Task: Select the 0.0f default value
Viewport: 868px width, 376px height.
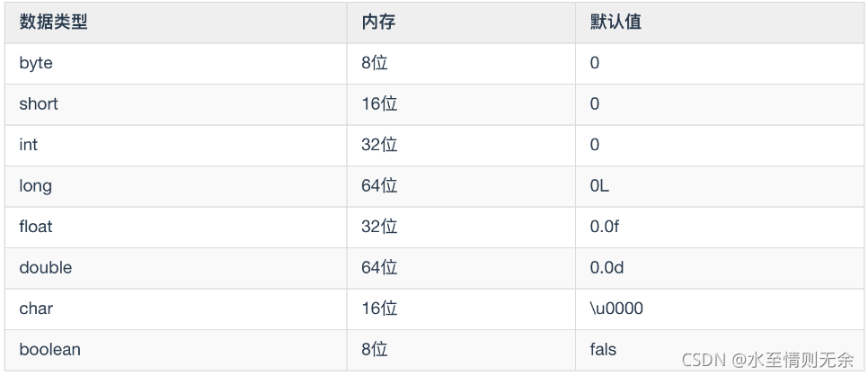Action: click(604, 227)
